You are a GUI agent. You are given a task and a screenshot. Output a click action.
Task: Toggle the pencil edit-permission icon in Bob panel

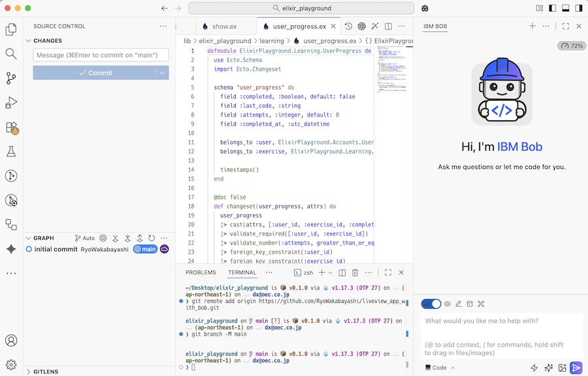click(458, 304)
